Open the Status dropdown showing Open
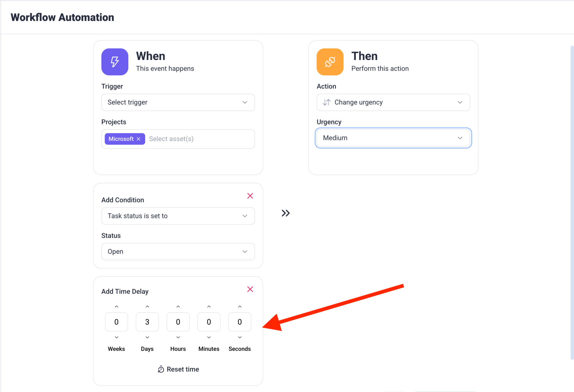Image resolution: width=574 pixels, height=392 pixels. click(x=178, y=252)
